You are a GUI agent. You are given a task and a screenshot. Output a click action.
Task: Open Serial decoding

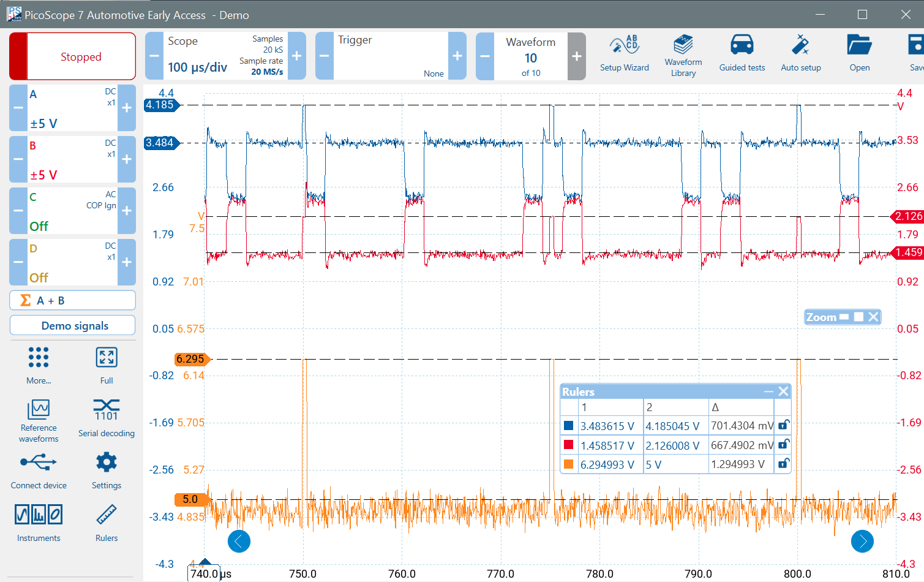pos(107,418)
